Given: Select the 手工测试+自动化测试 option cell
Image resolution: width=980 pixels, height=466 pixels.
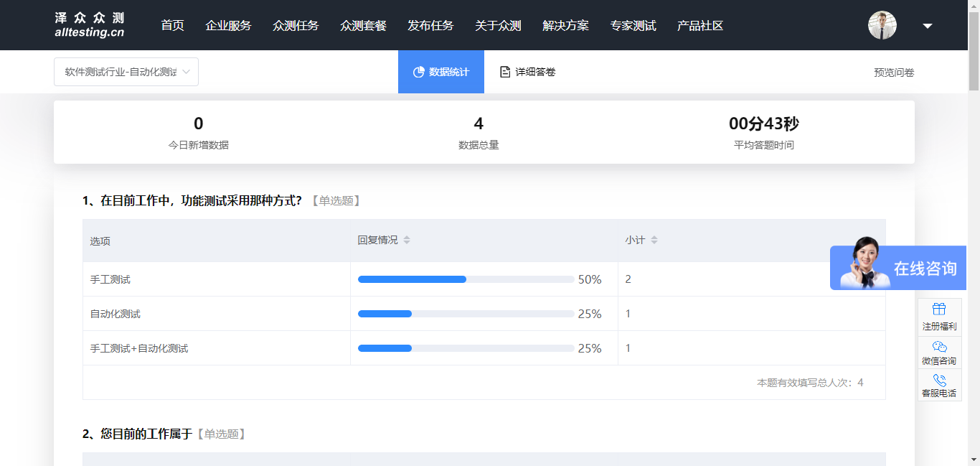Looking at the screenshot, I should pyautogui.click(x=217, y=348).
